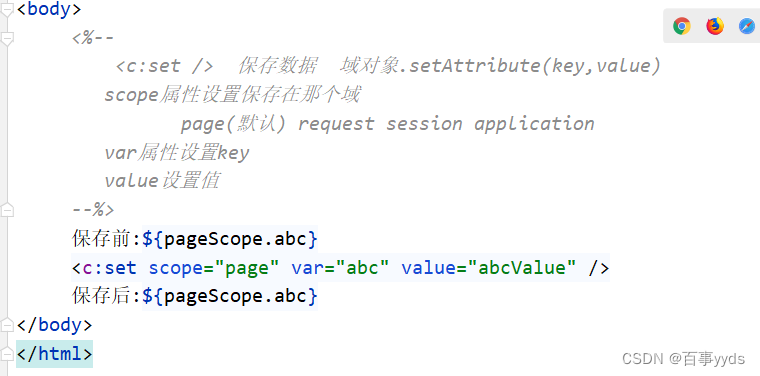Click the pageScope.abc expression after 保存前
This screenshot has width=760, height=376.
[229, 239]
